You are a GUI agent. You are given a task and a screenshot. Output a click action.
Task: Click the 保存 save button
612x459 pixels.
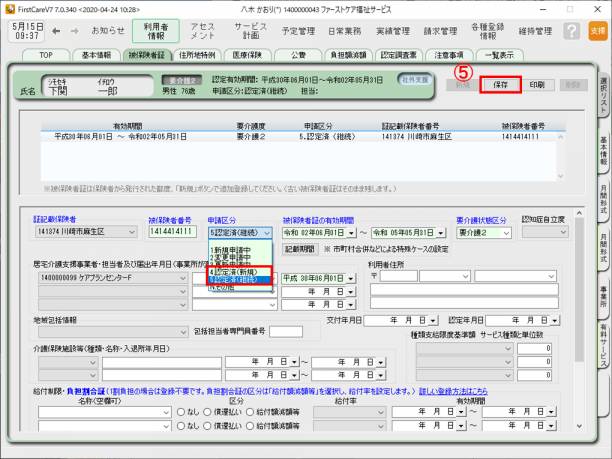(x=500, y=85)
